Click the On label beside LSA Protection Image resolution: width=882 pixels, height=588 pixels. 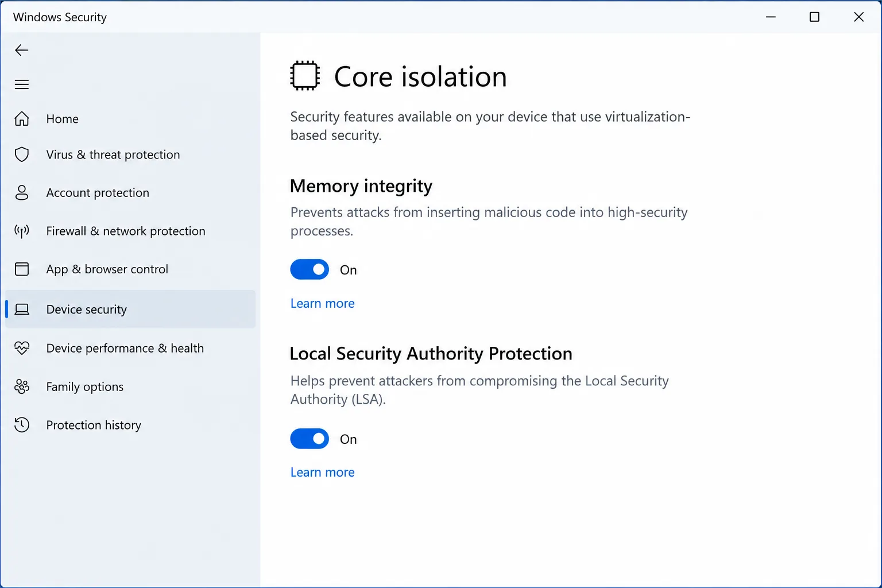tap(349, 439)
